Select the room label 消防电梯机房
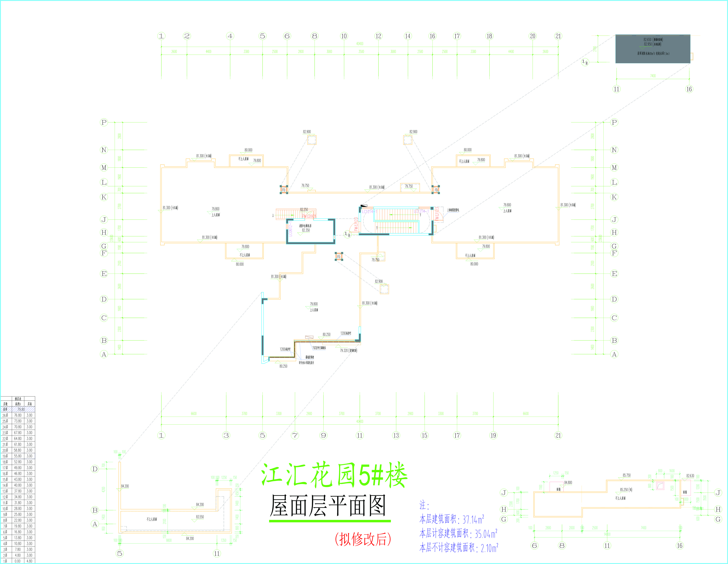Screen dimensions: 728x564 coord(305,226)
